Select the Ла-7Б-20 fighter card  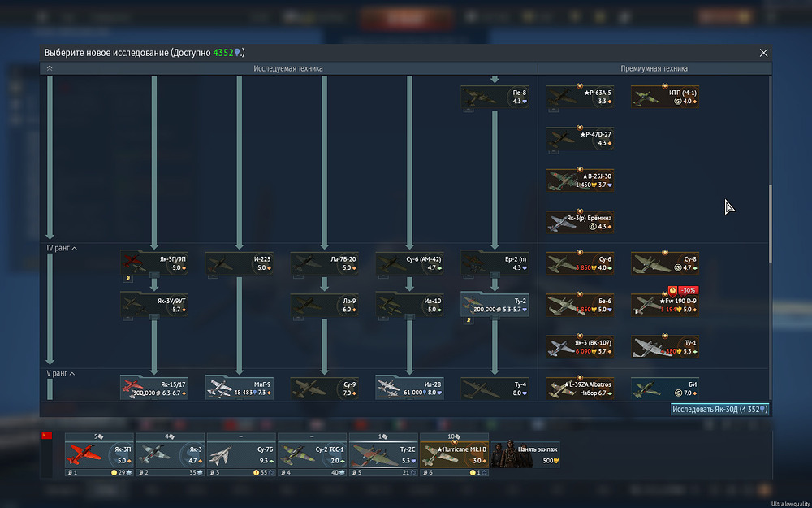[x=324, y=263]
